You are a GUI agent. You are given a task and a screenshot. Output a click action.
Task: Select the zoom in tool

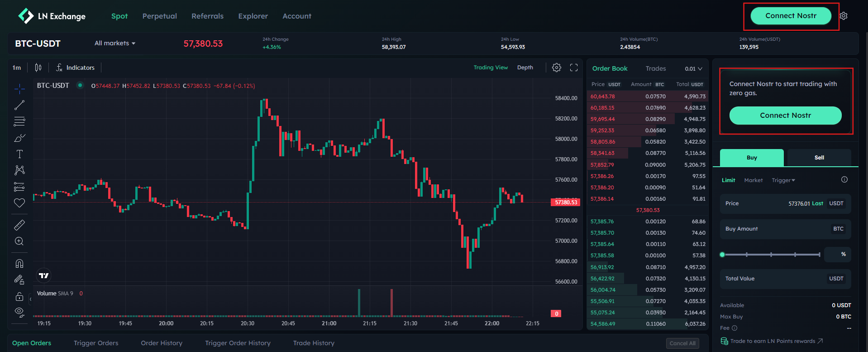coord(19,241)
